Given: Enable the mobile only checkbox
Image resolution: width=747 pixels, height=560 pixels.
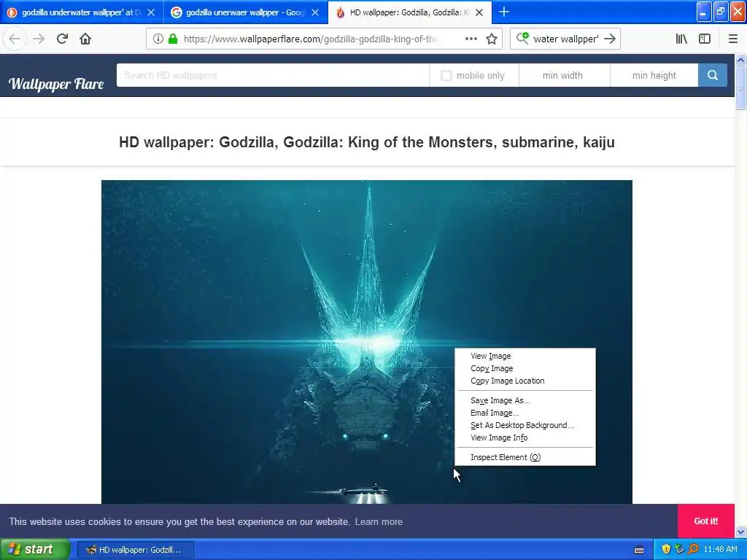Looking at the screenshot, I should pos(446,76).
